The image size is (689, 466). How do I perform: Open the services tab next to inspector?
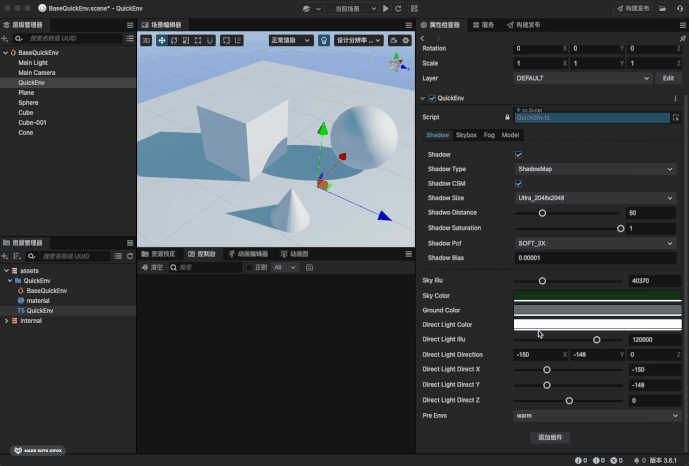coord(483,25)
